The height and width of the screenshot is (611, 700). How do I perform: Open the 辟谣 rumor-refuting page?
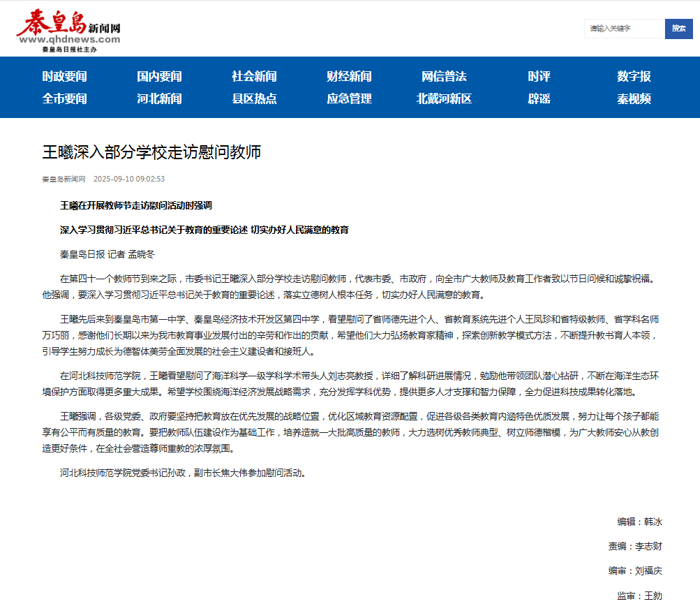pyautogui.click(x=539, y=99)
